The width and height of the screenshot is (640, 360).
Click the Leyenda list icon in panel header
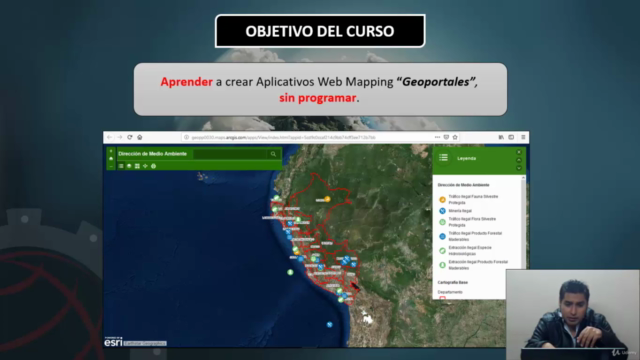point(444,158)
